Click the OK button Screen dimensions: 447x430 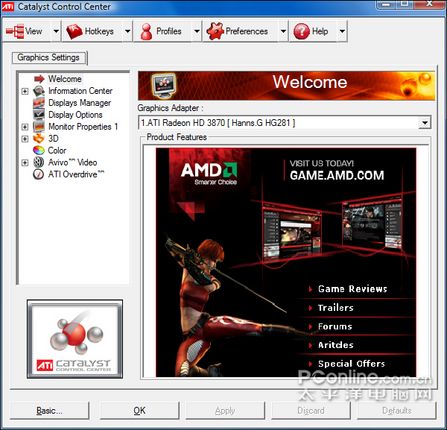[x=139, y=410]
